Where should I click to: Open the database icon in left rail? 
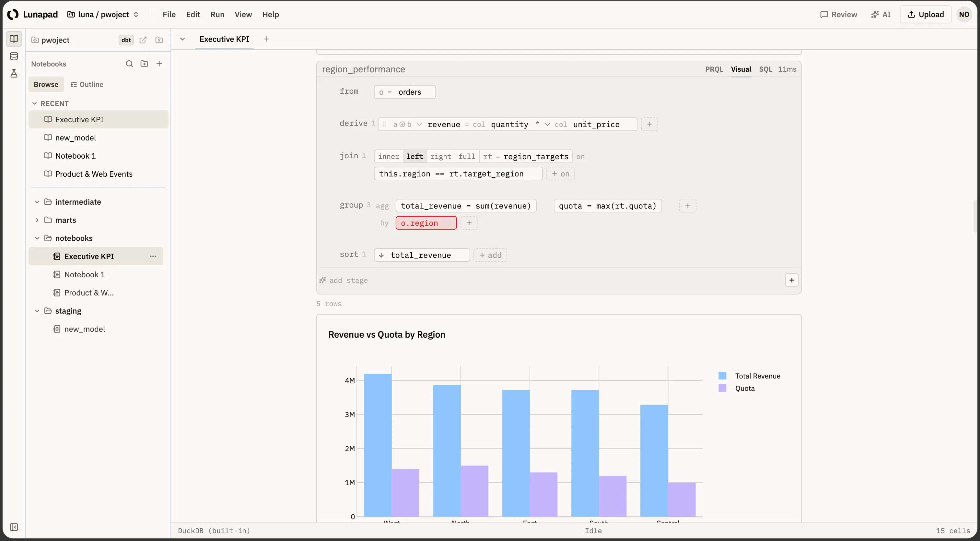[x=14, y=56]
